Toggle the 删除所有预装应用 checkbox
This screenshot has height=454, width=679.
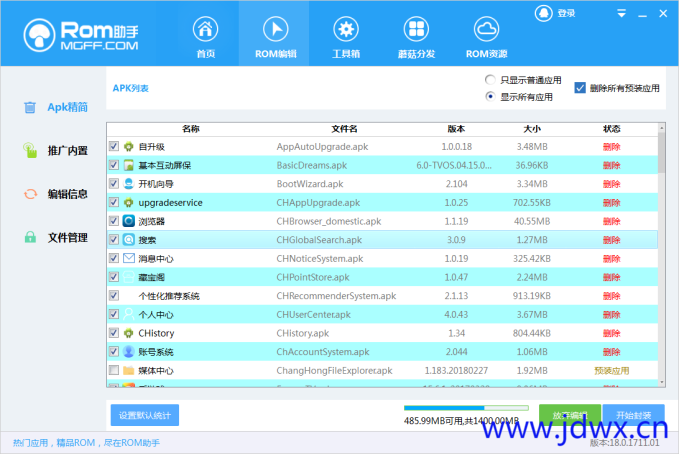(580, 88)
